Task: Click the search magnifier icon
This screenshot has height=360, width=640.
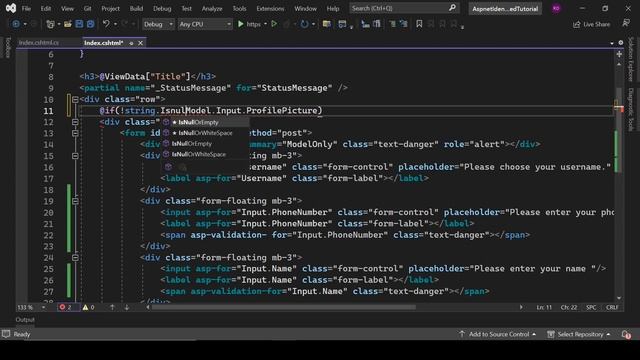Action: coord(452,8)
